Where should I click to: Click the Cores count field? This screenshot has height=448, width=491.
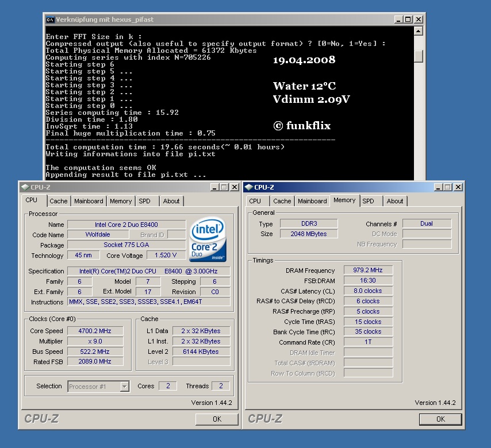click(168, 386)
